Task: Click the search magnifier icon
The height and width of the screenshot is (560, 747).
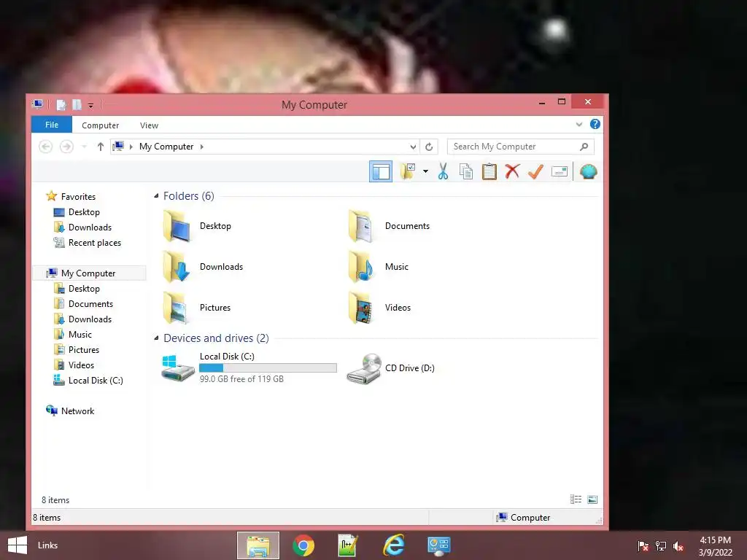Action: click(584, 147)
